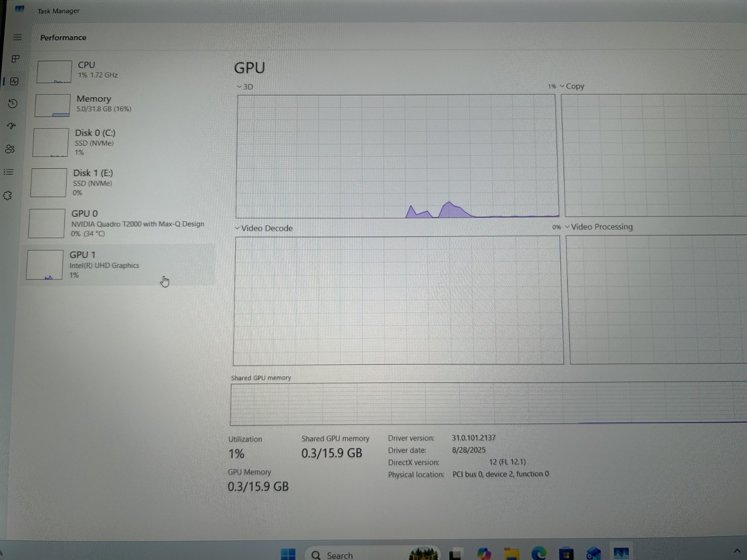Click the GPU Memory 0.3/15.9 GB value
The width and height of the screenshot is (747, 560).
pyautogui.click(x=258, y=487)
